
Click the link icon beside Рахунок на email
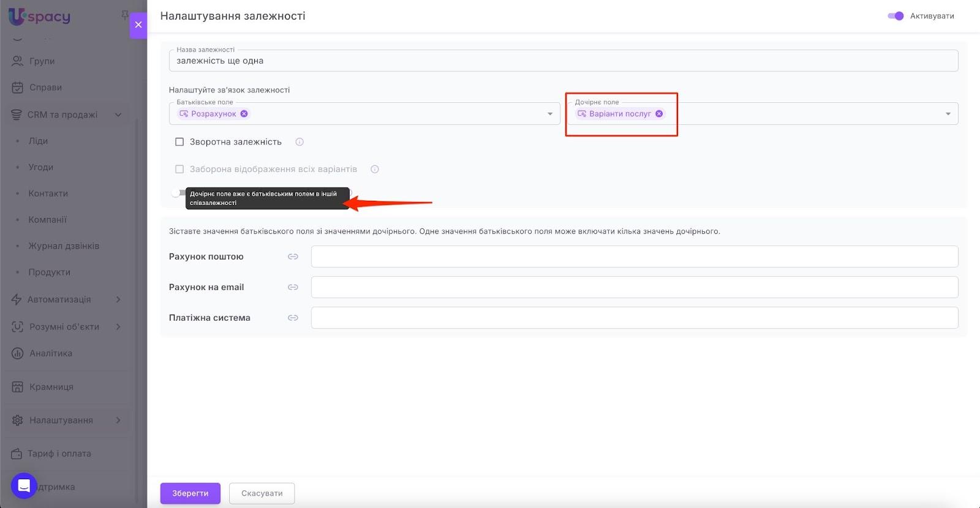click(293, 287)
